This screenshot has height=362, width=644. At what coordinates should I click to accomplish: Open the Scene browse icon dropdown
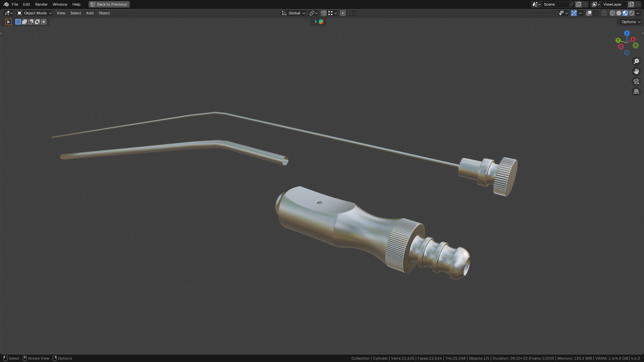click(536, 4)
